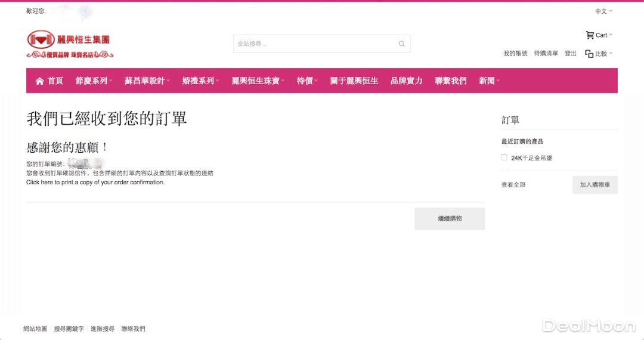This screenshot has height=340, width=644.
Task: Click 登出 to log out
Action: [571, 54]
